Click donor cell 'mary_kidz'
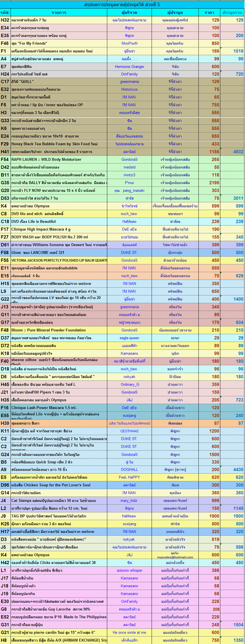This screenshot has height=644, width=245. [129, 501]
